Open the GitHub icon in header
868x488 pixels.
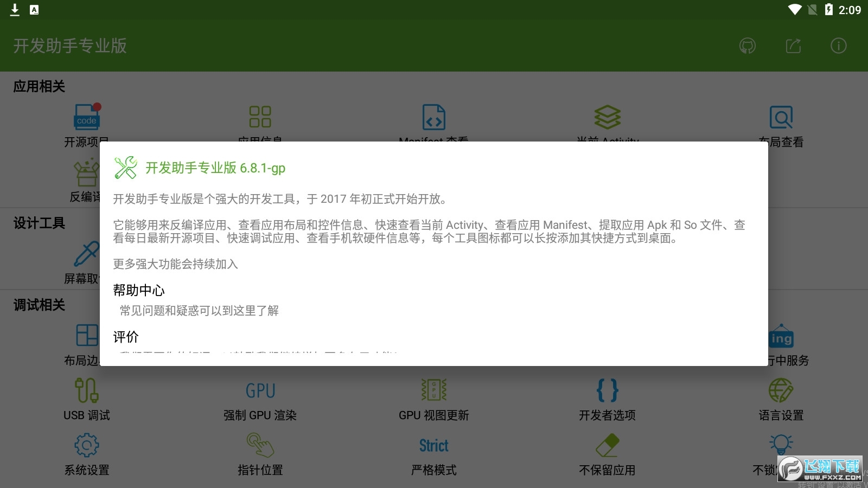pos(748,46)
